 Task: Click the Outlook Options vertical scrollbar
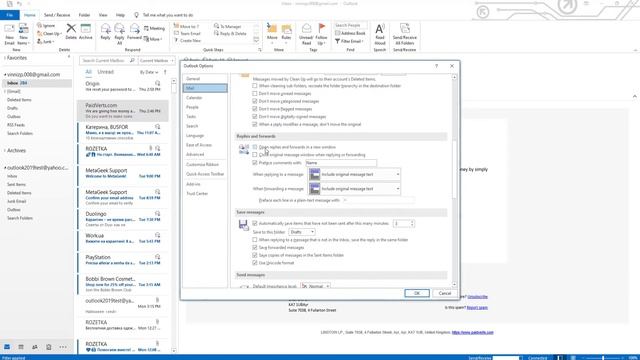pyautogui.click(x=454, y=169)
